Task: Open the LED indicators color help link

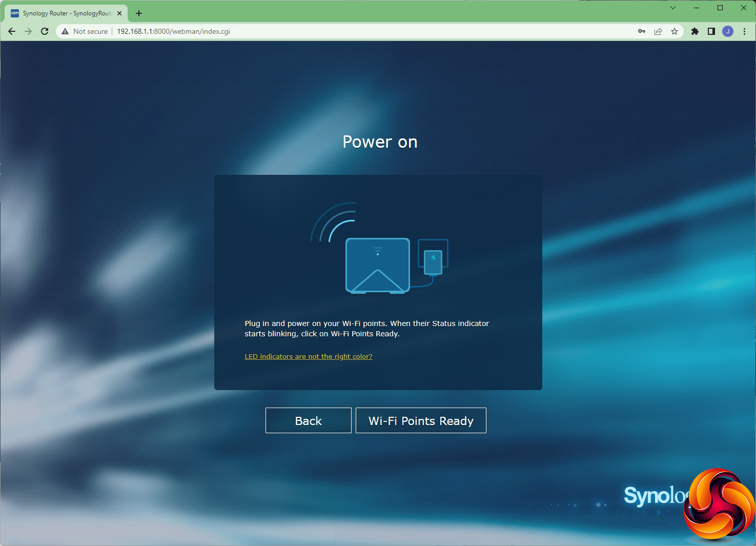Action: coord(309,356)
